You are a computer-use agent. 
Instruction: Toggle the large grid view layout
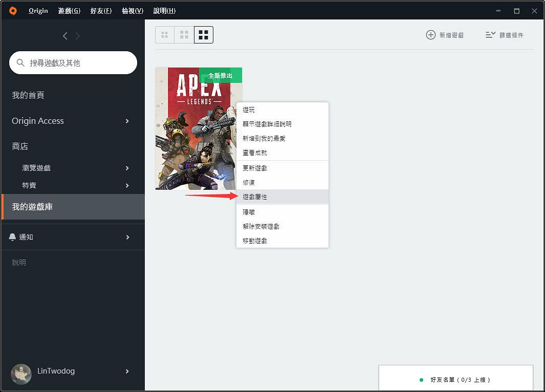(203, 35)
